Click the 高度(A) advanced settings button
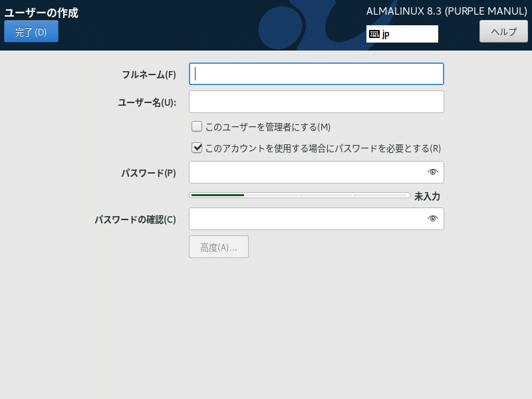Image resolution: width=532 pixels, height=399 pixels. tap(219, 246)
